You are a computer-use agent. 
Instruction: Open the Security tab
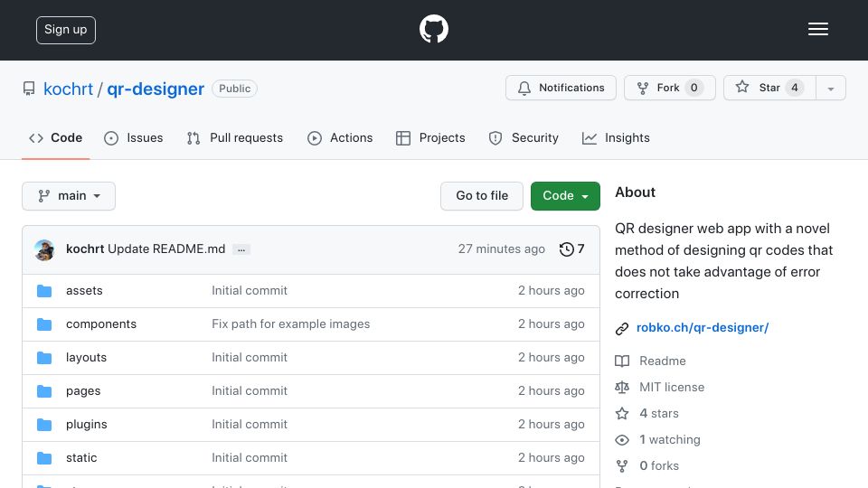(524, 137)
